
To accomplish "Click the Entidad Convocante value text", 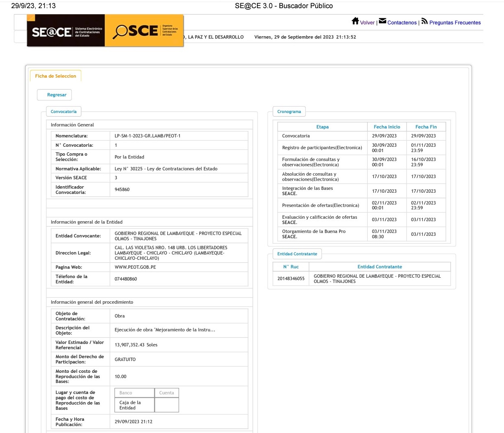I will point(178,236).
